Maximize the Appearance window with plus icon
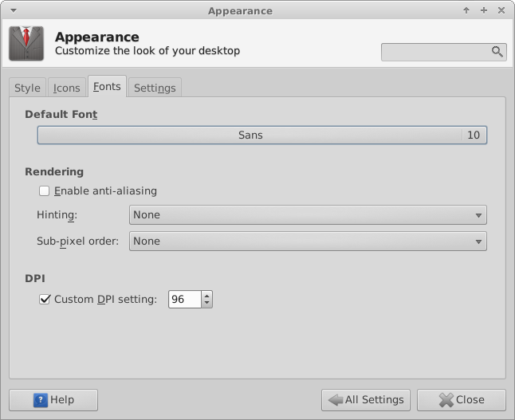 point(484,10)
